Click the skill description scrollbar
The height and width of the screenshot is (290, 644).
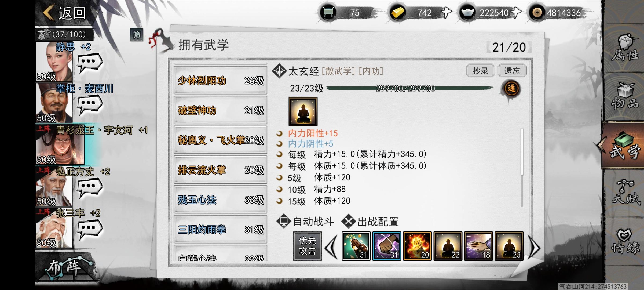pyautogui.click(x=522, y=168)
